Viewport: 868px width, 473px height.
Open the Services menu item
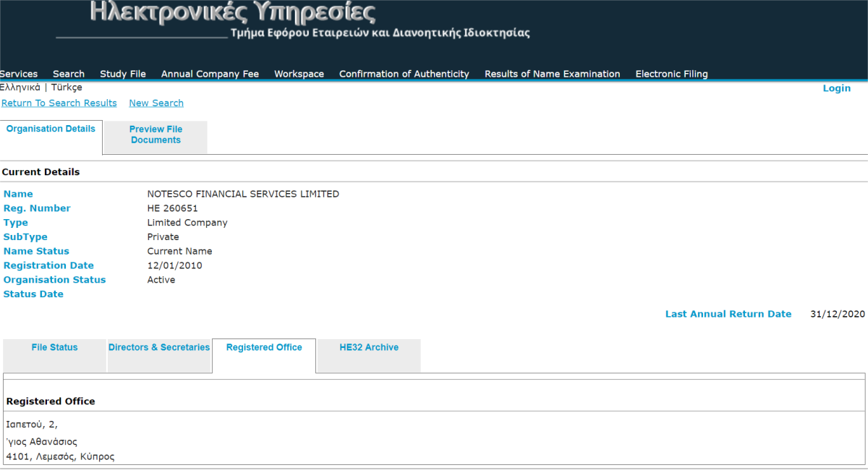click(x=18, y=74)
